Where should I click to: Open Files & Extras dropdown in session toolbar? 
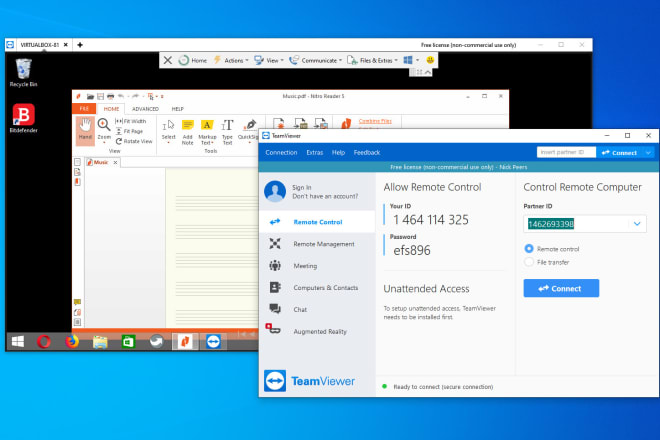click(372, 60)
